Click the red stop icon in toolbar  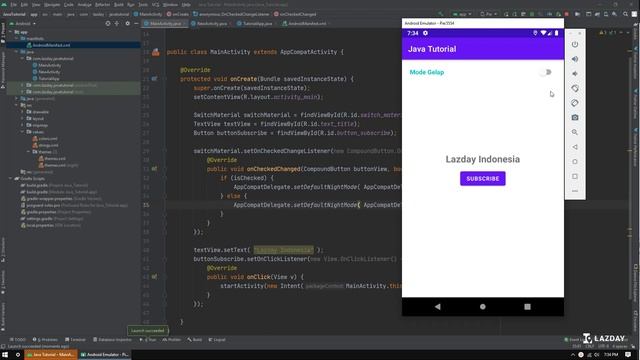(x=567, y=14)
